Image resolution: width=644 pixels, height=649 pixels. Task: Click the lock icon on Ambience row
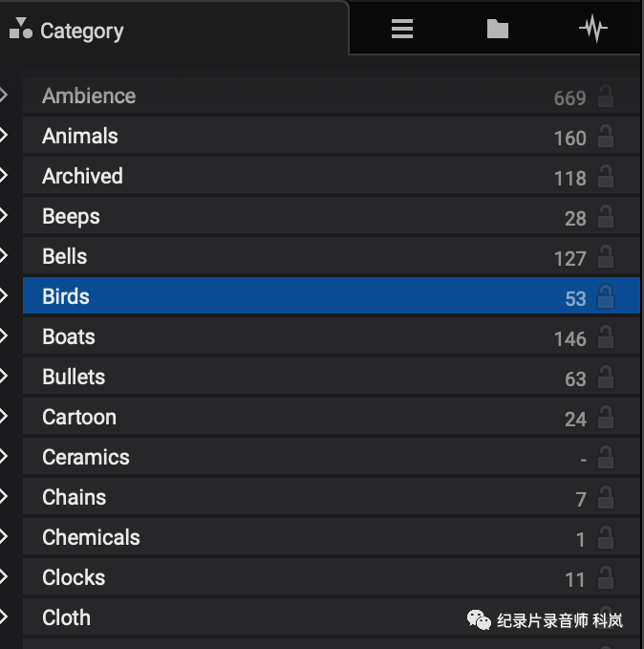click(606, 96)
